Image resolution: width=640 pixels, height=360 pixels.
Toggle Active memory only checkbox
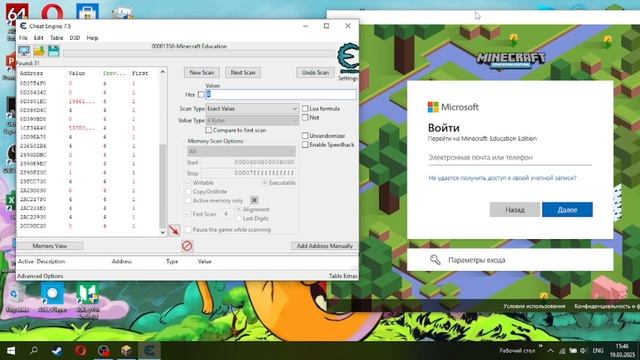click(x=189, y=200)
